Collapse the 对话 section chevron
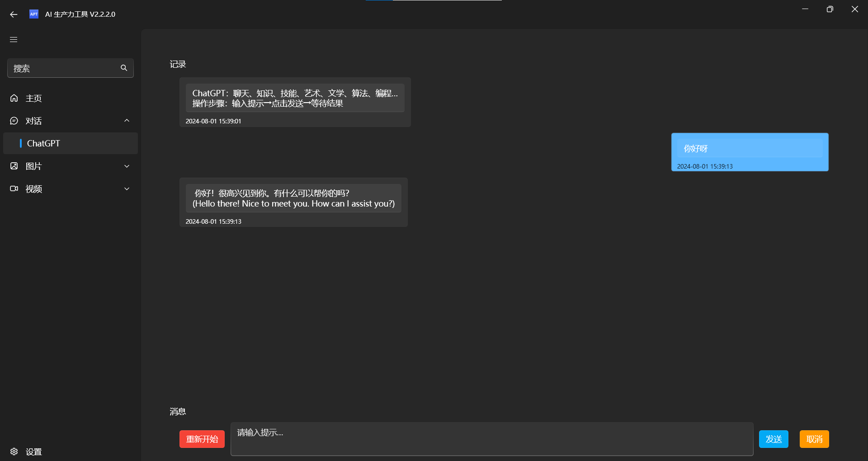Viewport: 868px width, 461px height. point(127,121)
